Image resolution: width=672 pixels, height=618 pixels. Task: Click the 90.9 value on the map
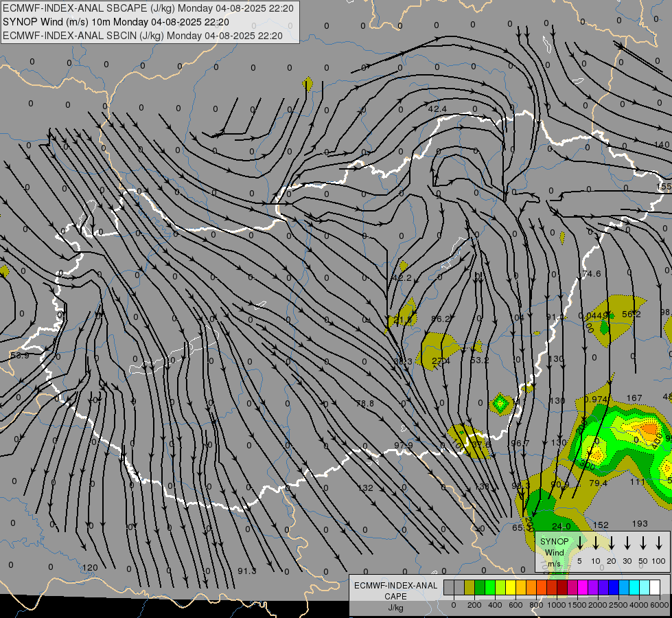pos(559,484)
